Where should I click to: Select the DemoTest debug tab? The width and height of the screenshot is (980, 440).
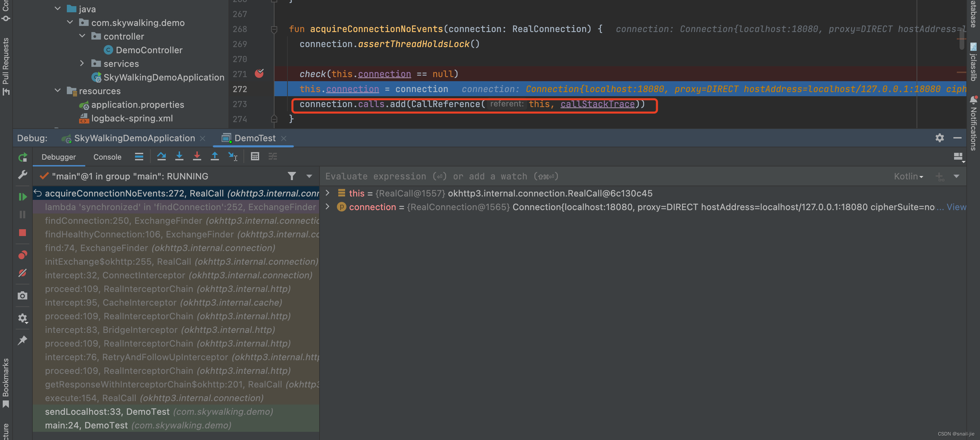(x=253, y=138)
